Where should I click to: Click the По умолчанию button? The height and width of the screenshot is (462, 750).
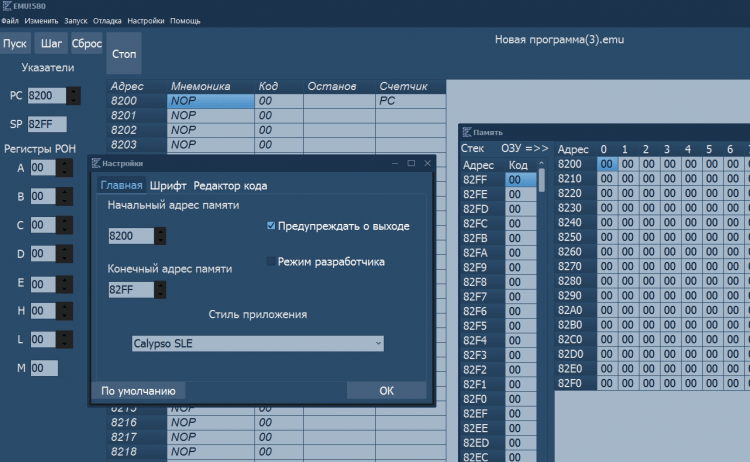coord(139,391)
